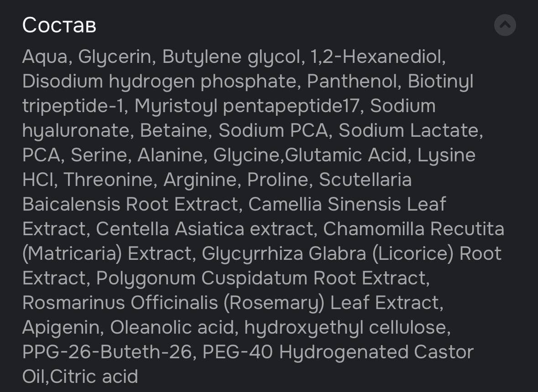Click on Centella Asiatica extract text
Screen dimensions: 538x392
pyautogui.click(x=205, y=229)
